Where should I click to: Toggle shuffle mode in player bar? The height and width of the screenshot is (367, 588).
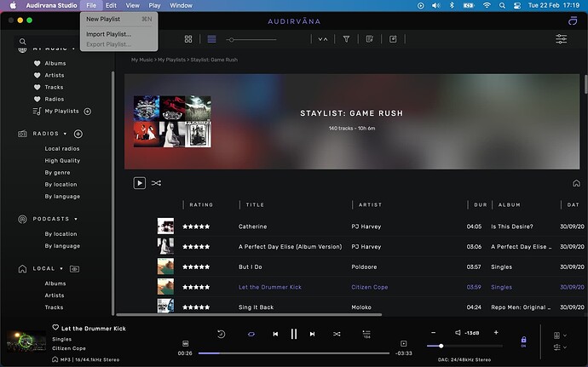tap(337, 334)
